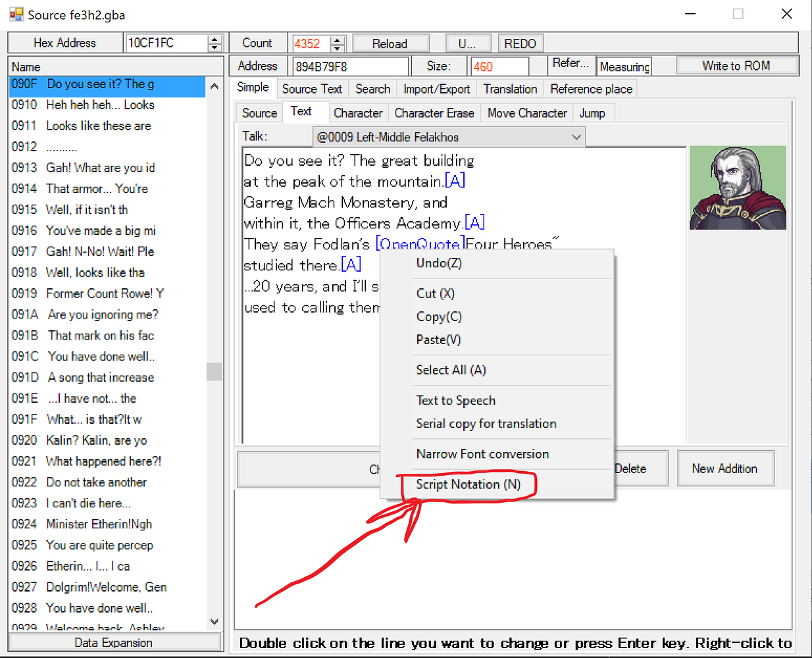This screenshot has height=658, width=812.
Task: Click the Felakhos portrait thumbnail
Action: pos(738,188)
